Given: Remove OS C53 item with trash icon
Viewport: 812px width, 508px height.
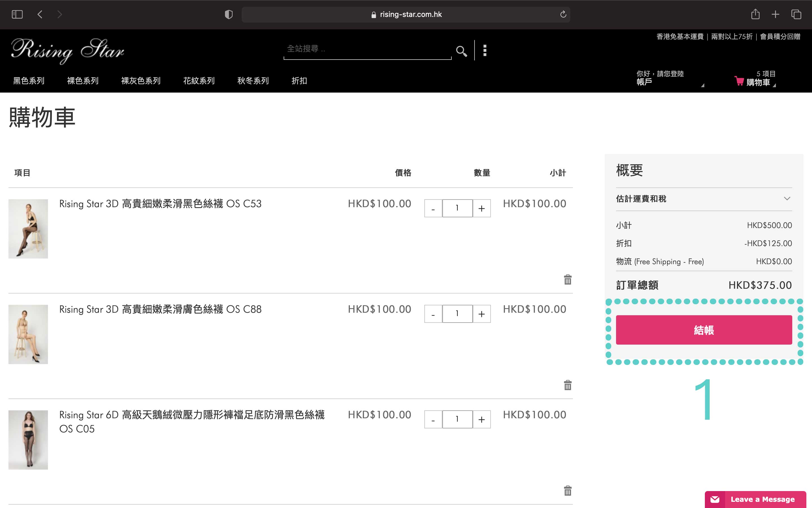Looking at the screenshot, I should click(x=568, y=279).
